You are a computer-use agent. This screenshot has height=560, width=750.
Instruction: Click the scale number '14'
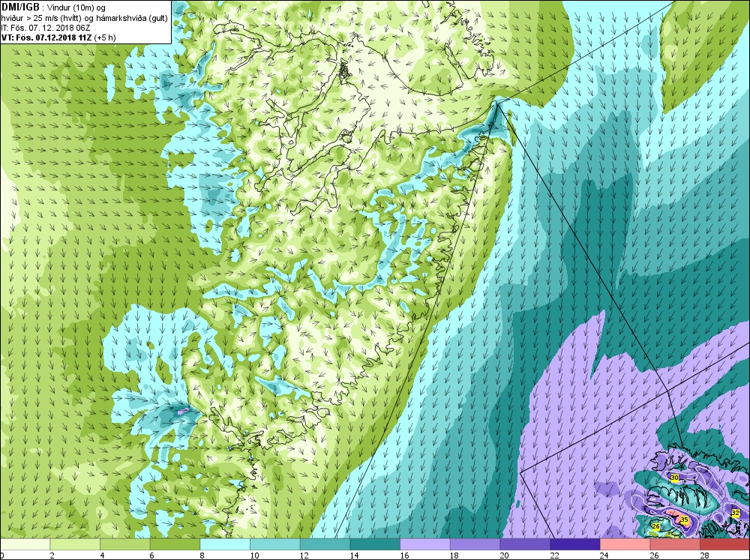tap(355, 556)
